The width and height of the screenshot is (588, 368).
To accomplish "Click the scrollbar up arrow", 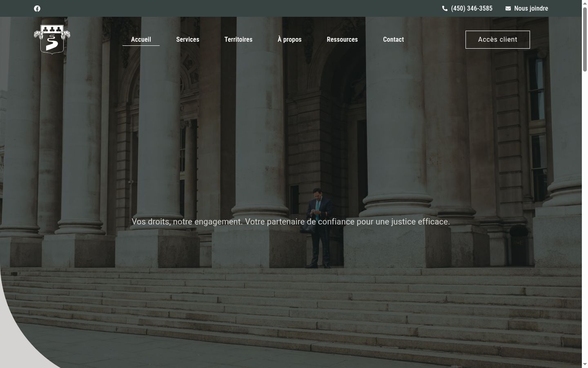I will (x=585, y=3).
